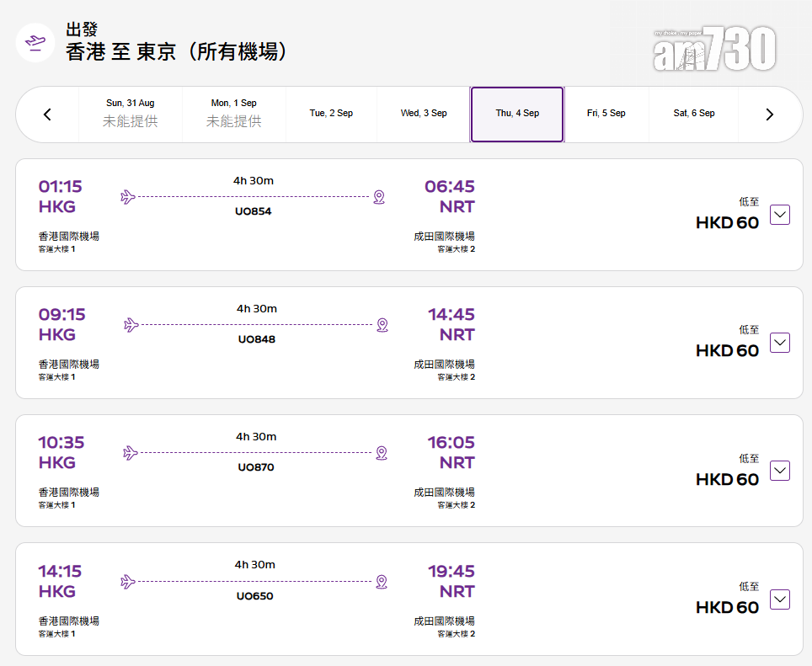Click the UO870 flight number
812x666 pixels.
(x=256, y=467)
